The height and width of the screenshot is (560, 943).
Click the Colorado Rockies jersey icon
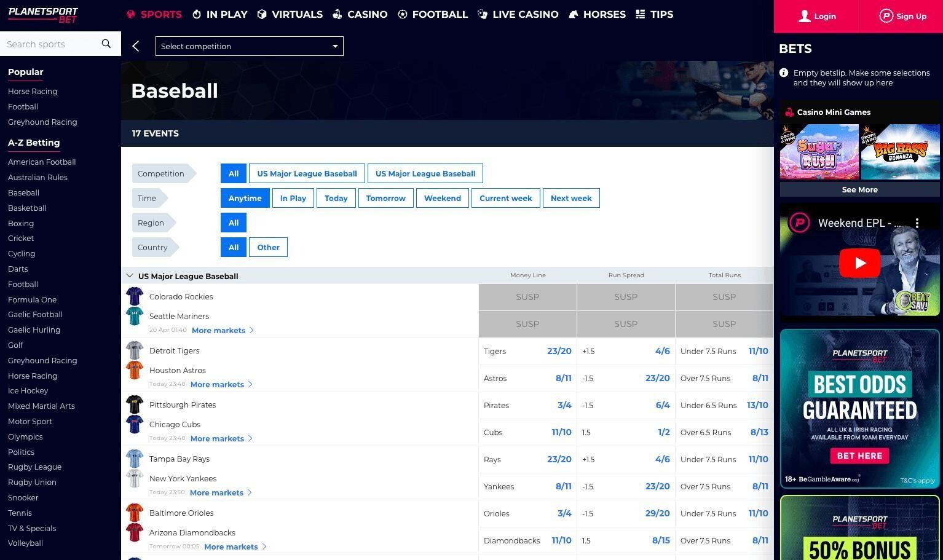[x=135, y=296]
